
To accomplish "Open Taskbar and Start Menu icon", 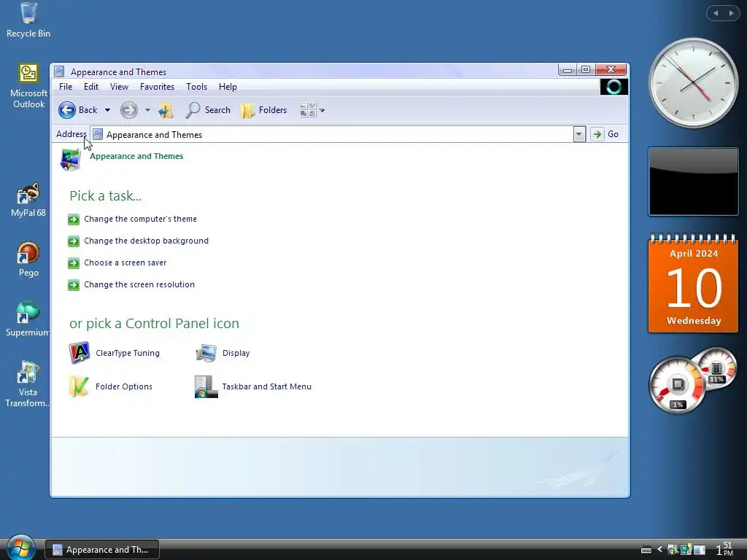I will pos(206,386).
